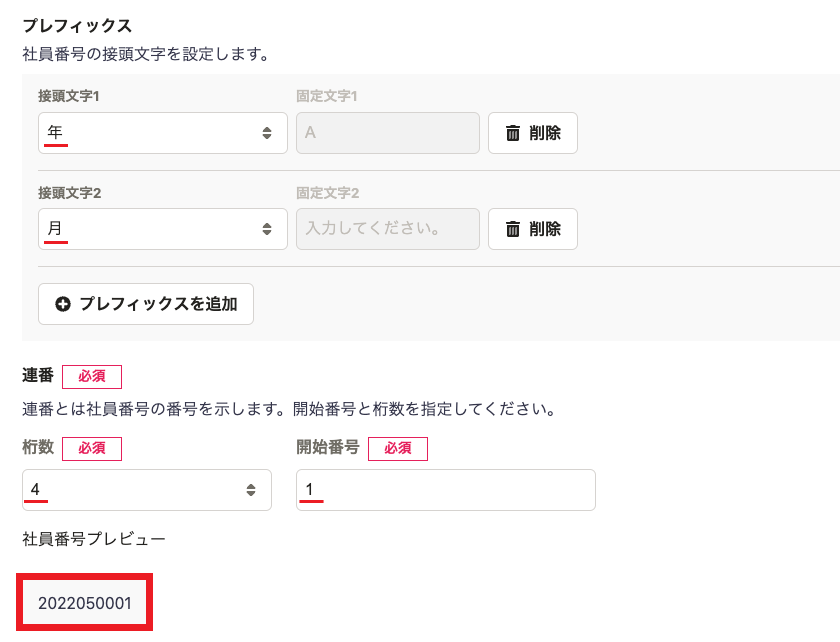Image resolution: width=840 pixels, height=642 pixels.
Task: Open the 桁数 dropdown showing 4
Action: [147, 490]
